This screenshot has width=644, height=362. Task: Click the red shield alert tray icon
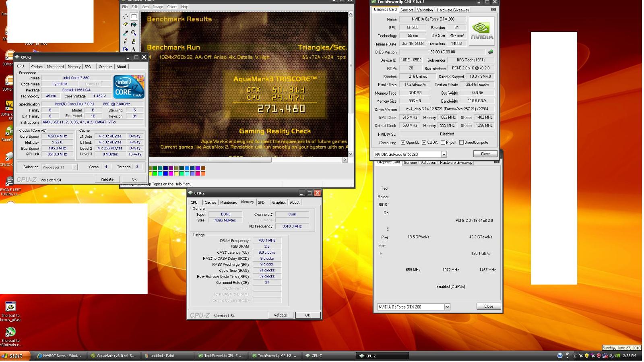point(599,356)
